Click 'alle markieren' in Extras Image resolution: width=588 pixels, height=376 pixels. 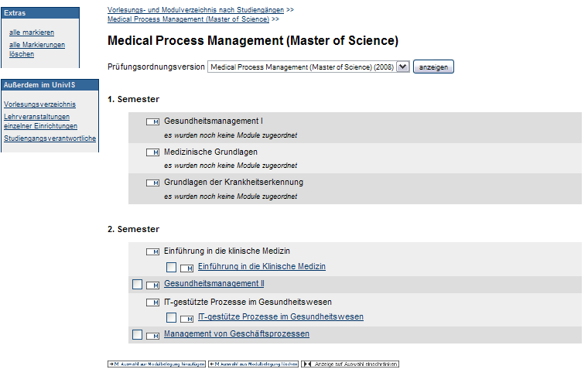pyautogui.click(x=32, y=32)
